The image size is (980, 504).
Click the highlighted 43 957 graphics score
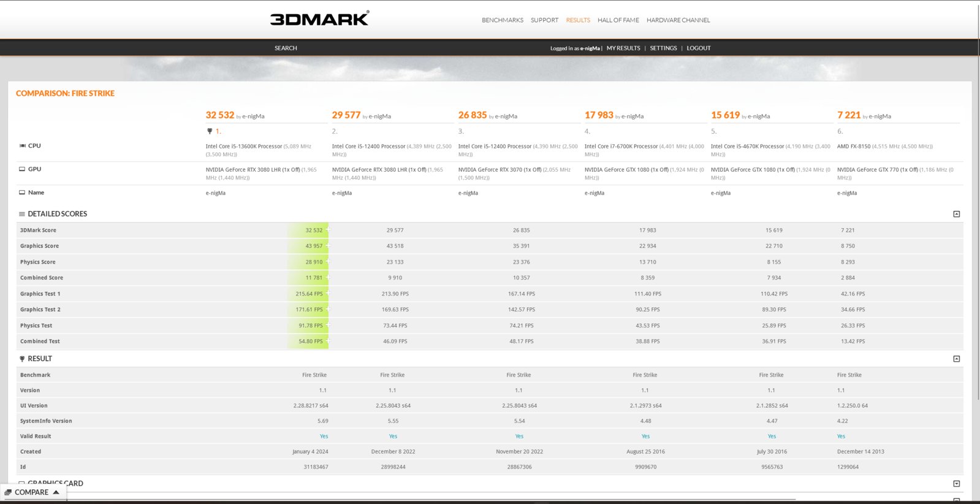[x=314, y=246]
